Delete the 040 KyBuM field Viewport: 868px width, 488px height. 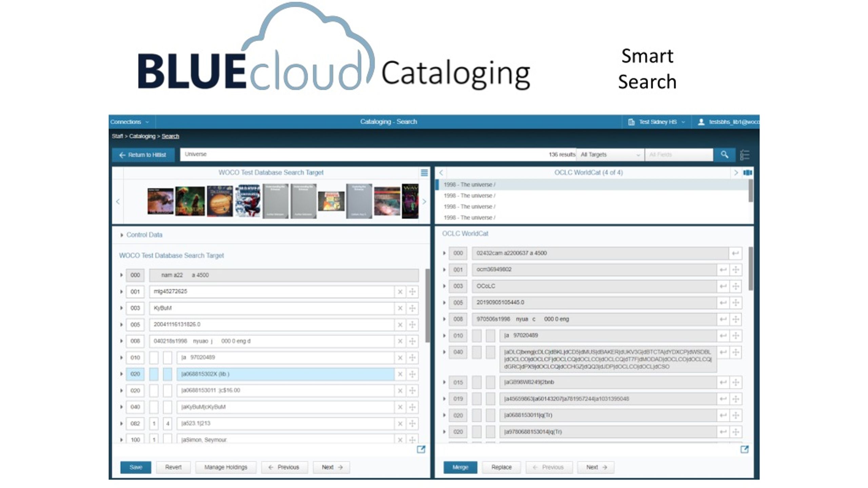(400, 407)
